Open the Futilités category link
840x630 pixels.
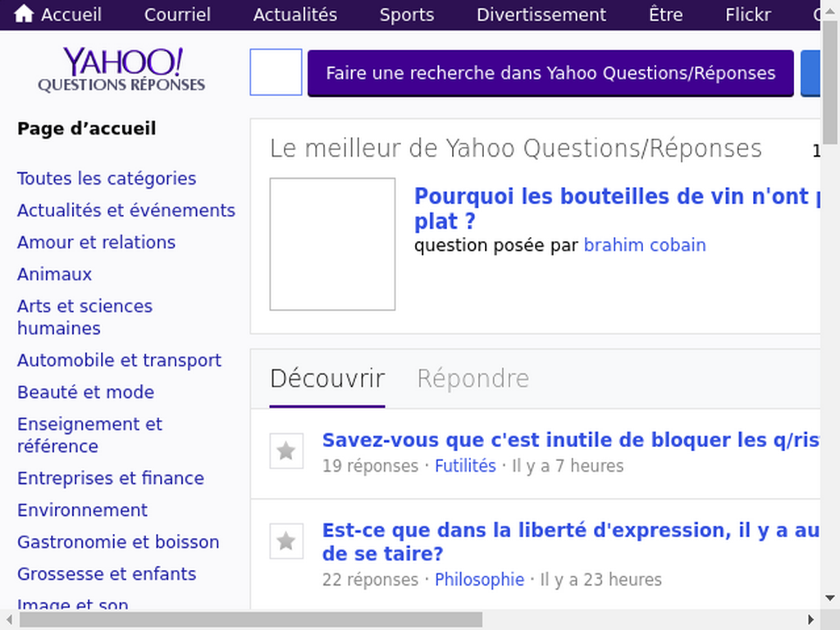466,466
